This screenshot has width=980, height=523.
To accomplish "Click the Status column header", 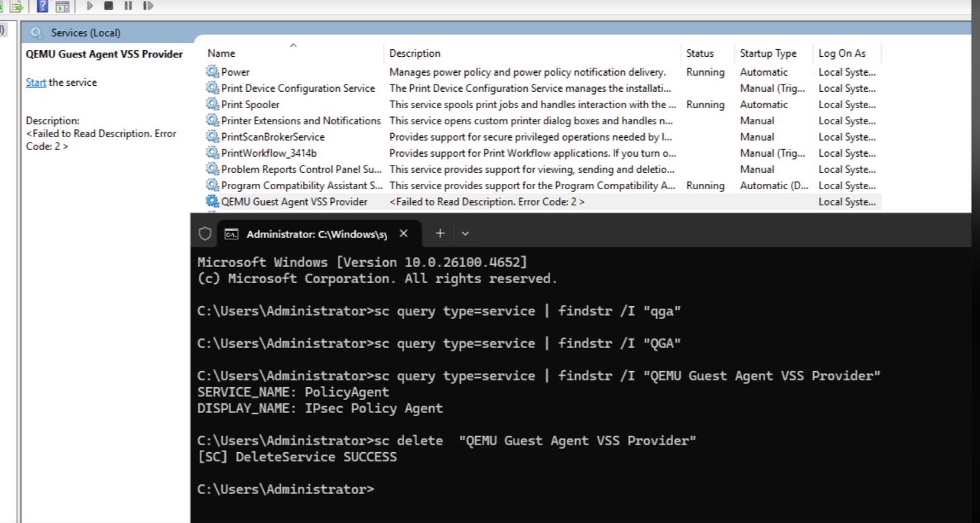I will click(700, 53).
